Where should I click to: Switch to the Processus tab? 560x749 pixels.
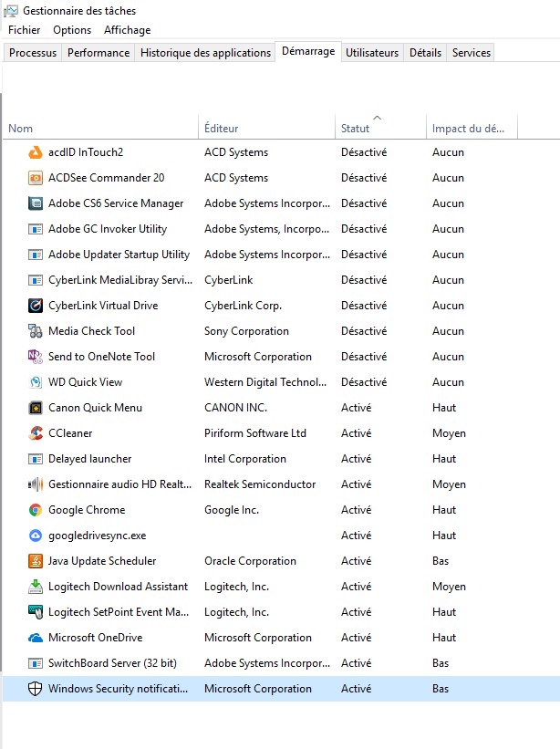pyautogui.click(x=33, y=53)
